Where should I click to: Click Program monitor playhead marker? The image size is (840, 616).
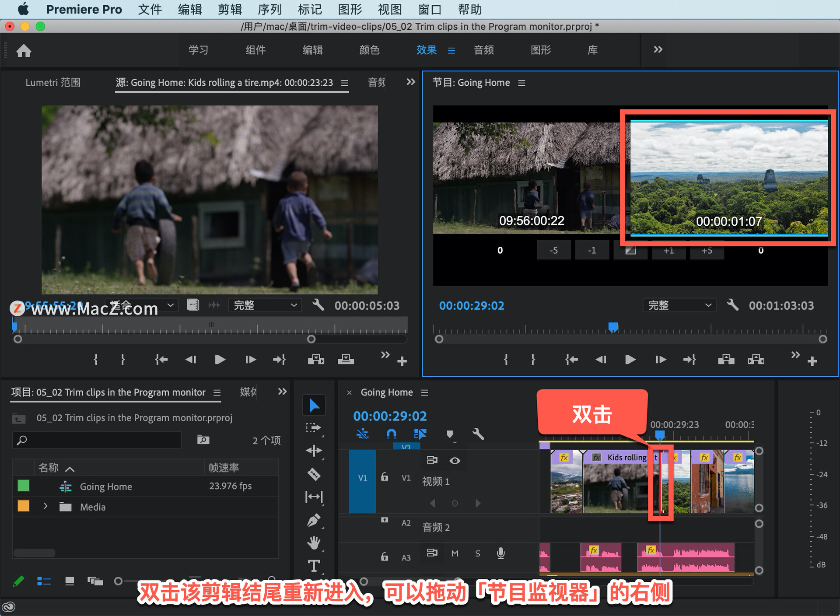tap(613, 327)
